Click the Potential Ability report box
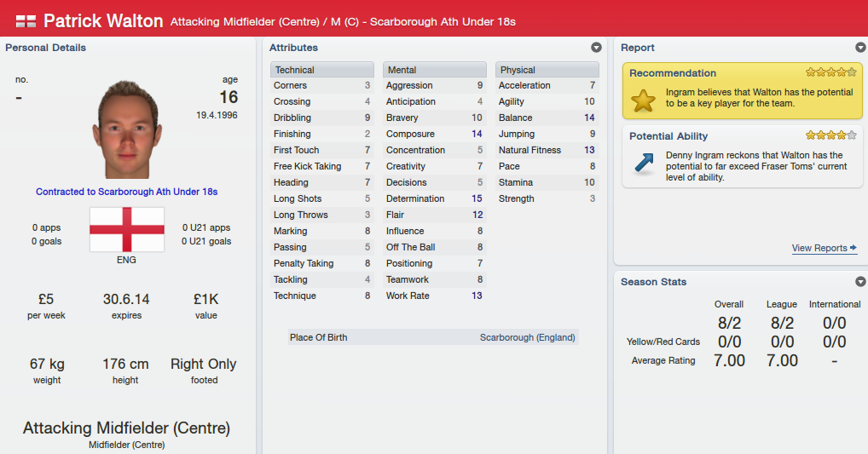The height and width of the screenshot is (454, 868). click(x=743, y=157)
